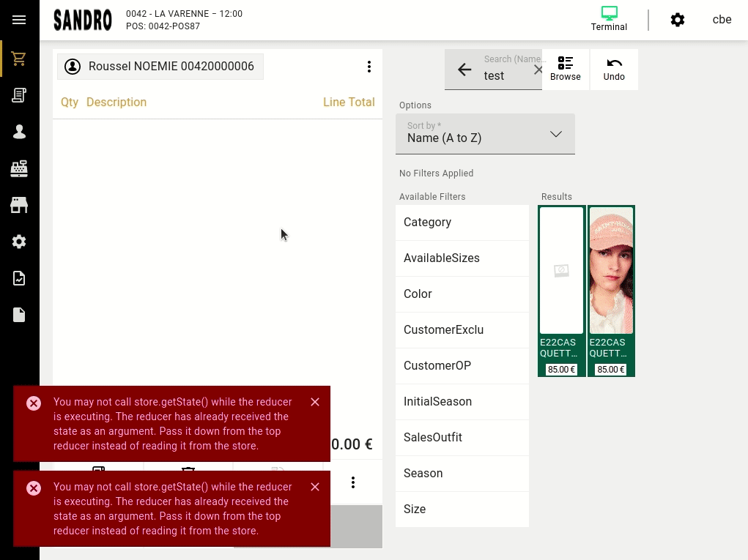This screenshot has height=560, width=748.
Task: Open the cbe user menu
Action: (722, 20)
